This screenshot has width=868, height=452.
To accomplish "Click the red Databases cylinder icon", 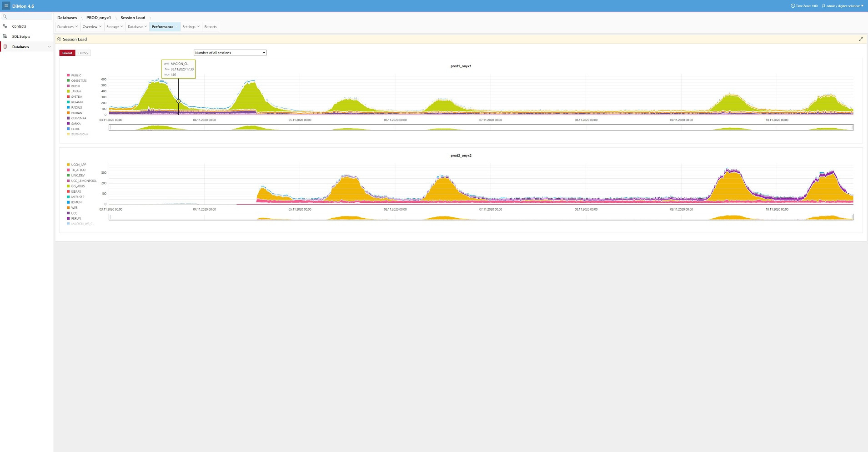I will [5, 47].
